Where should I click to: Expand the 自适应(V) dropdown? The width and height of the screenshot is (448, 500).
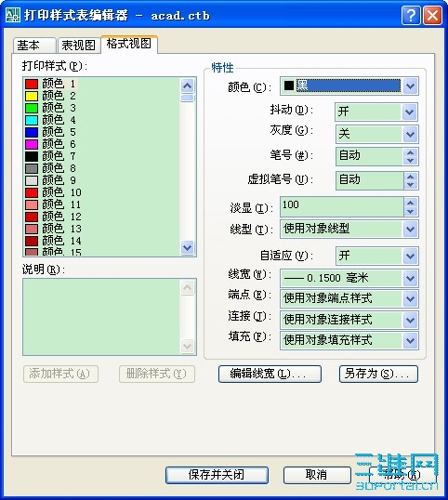(x=411, y=256)
